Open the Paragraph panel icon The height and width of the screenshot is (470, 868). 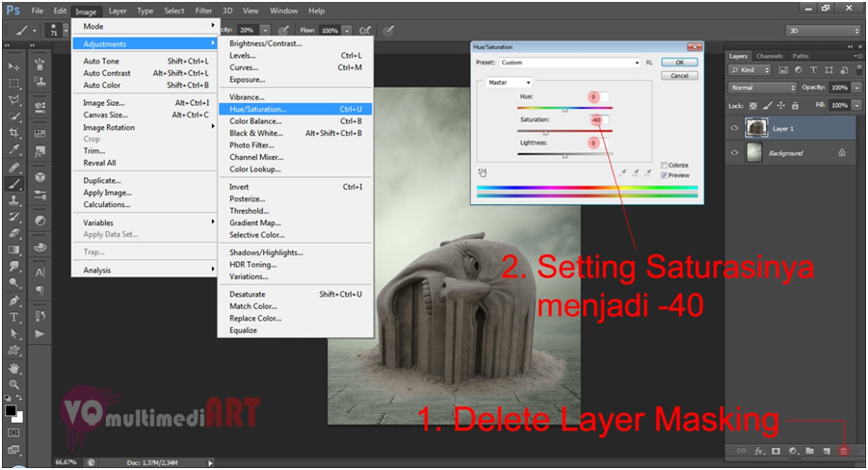pos(39,290)
